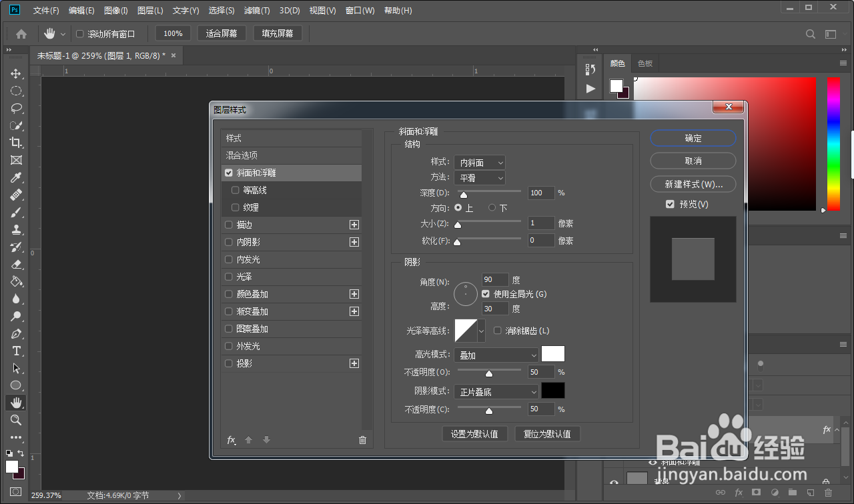Screen dimensions: 854x504
Task: Click the black shadow color swatch
Action: coord(553,391)
